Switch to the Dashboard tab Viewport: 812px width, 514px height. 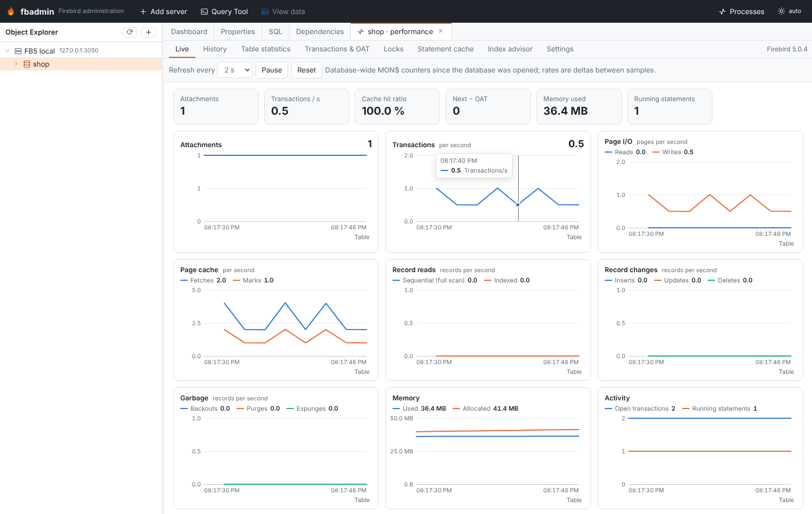click(x=189, y=31)
